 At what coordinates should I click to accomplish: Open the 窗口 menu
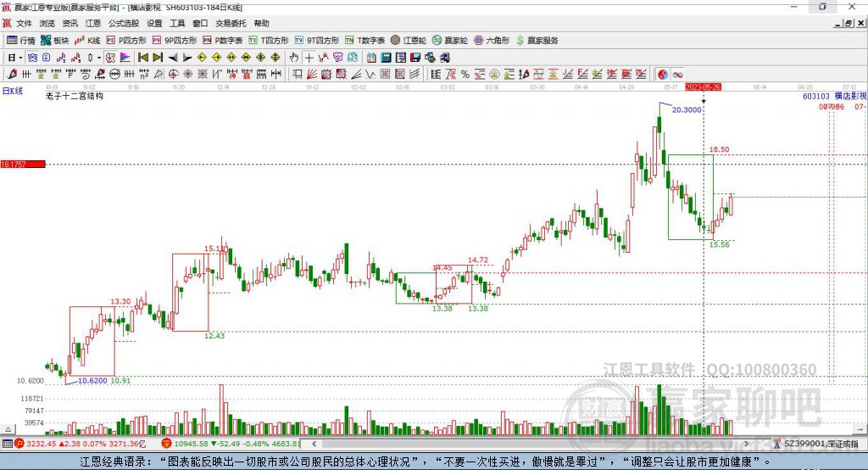200,23
